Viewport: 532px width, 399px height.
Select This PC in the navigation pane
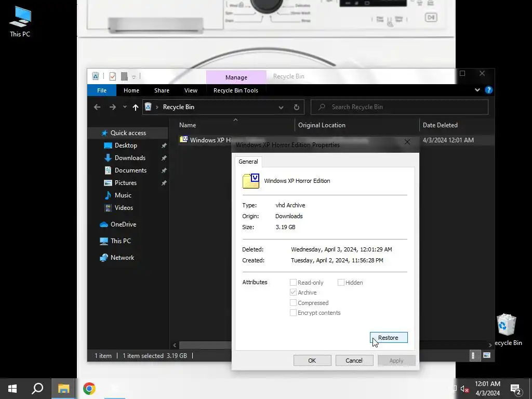click(121, 241)
